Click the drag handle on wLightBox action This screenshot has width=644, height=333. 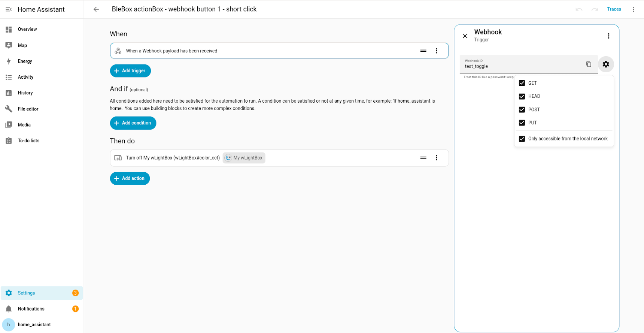[423, 158]
